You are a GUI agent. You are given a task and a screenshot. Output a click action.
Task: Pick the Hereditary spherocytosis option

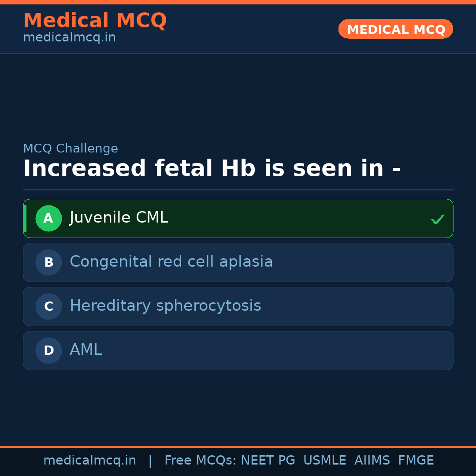point(165,306)
